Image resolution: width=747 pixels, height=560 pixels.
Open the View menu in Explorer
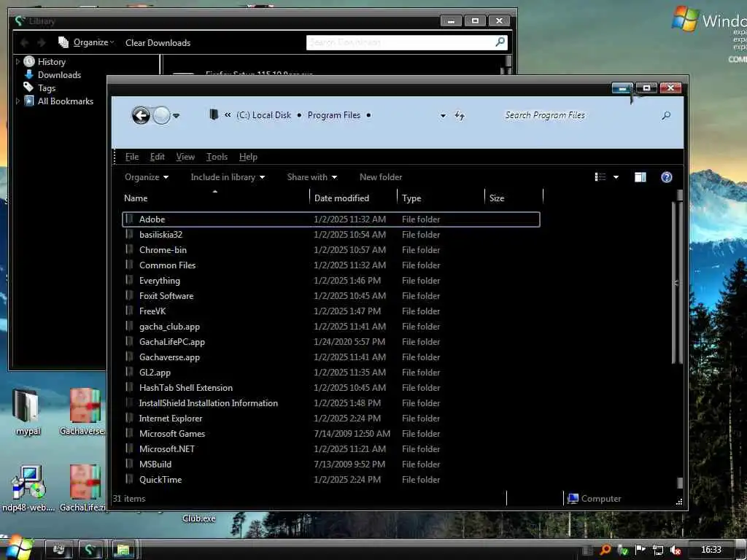click(x=185, y=157)
